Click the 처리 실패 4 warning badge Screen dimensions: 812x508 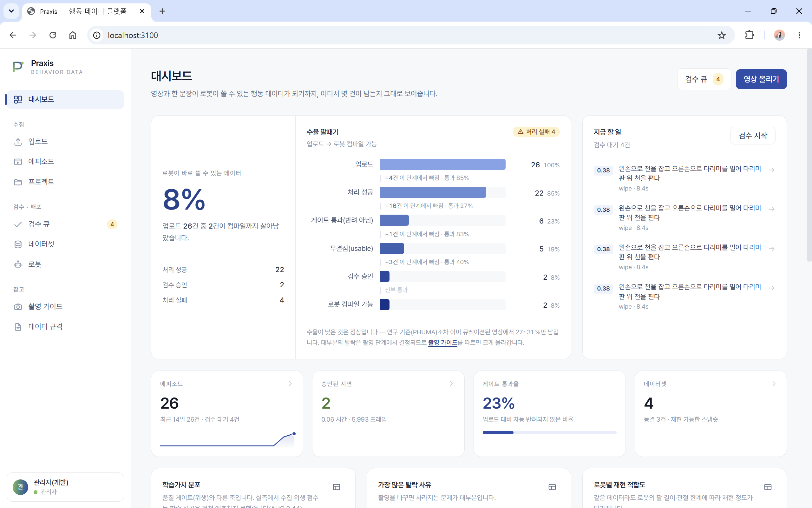point(536,132)
